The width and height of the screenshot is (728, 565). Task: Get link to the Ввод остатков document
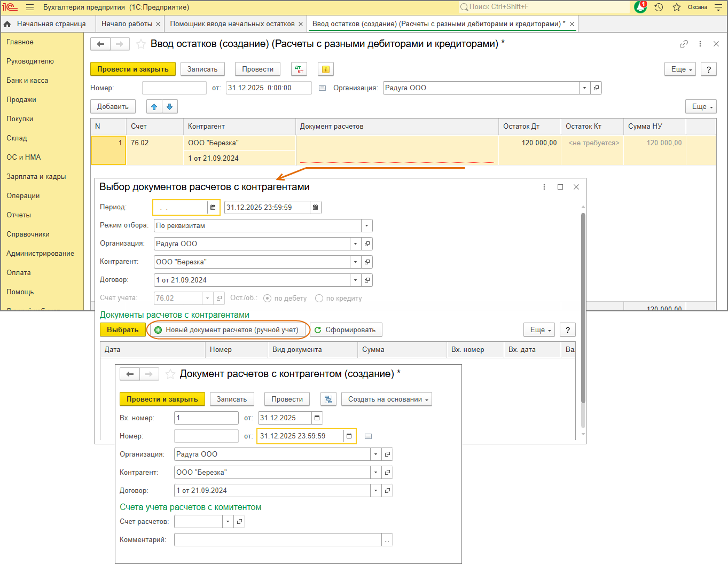click(684, 44)
